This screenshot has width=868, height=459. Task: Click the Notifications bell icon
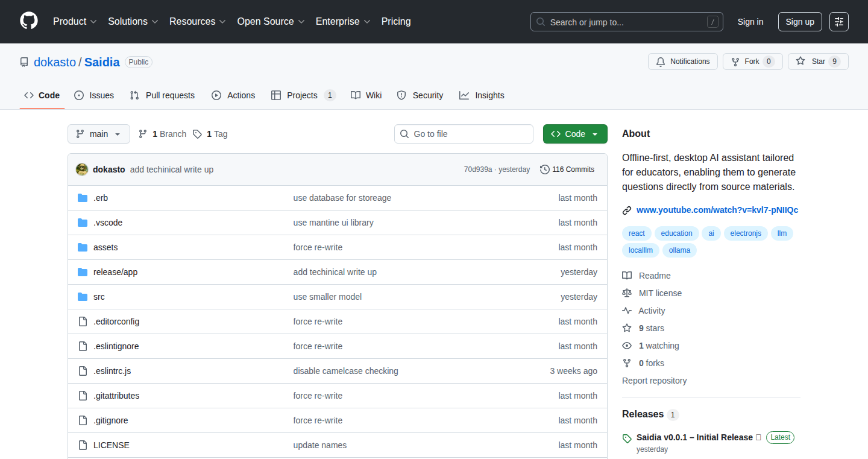point(661,62)
